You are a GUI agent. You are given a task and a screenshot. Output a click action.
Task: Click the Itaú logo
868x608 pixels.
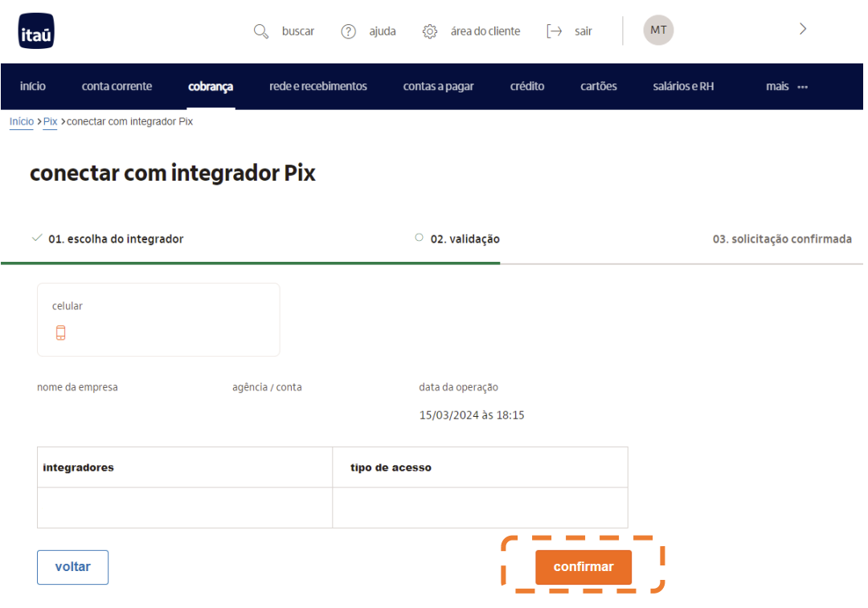pyautogui.click(x=36, y=31)
